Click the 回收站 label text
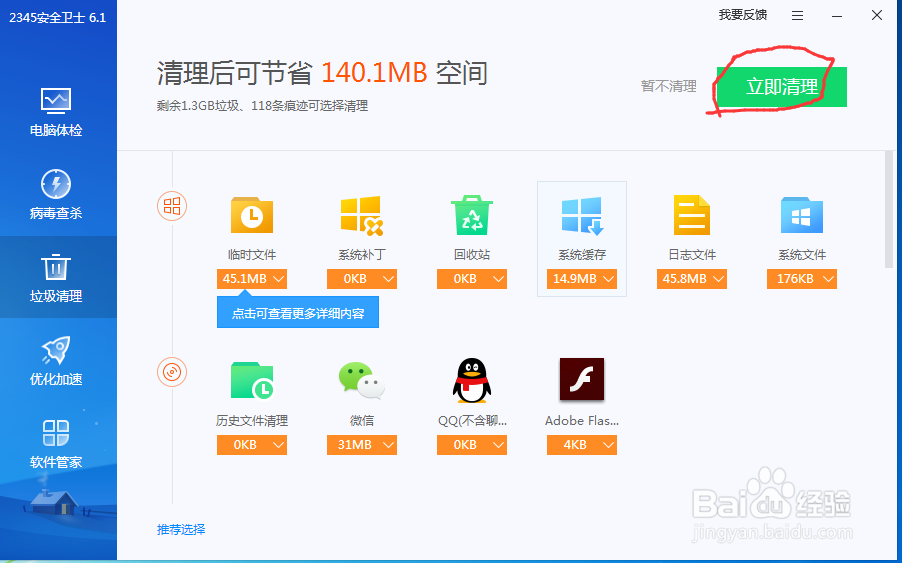Image resolution: width=902 pixels, height=563 pixels. coord(472,255)
